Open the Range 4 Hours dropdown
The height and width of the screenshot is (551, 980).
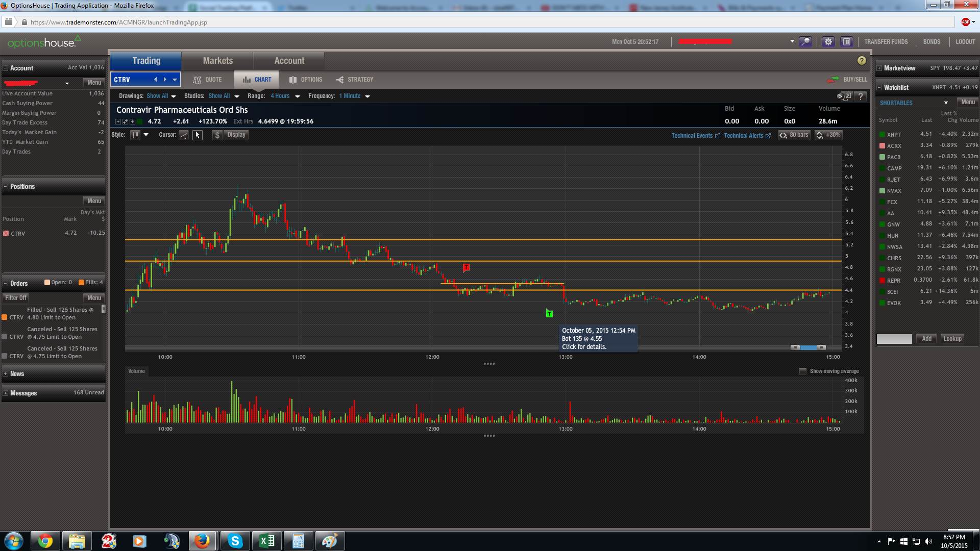pyautogui.click(x=285, y=96)
